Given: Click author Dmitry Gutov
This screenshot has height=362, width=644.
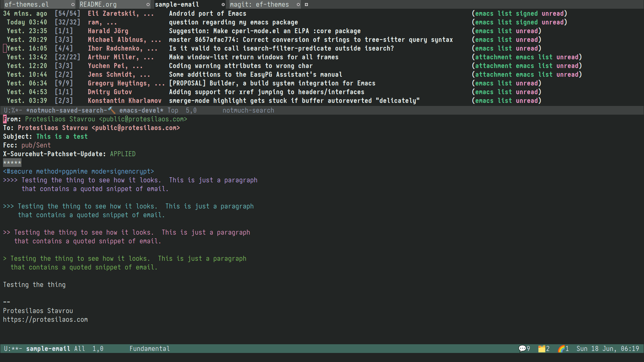Looking at the screenshot, I should pos(110,92).
